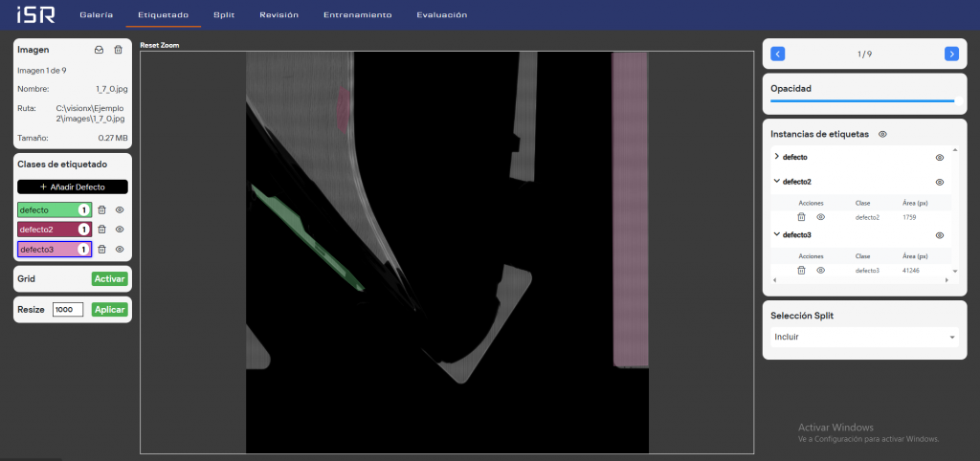
Task: Switch to the Entrenamiento tab
Action: [x=357, y=15]
